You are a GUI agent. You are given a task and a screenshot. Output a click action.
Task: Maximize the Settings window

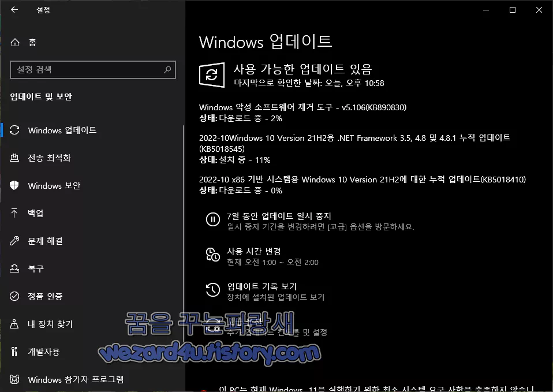(x=513, y=10)
